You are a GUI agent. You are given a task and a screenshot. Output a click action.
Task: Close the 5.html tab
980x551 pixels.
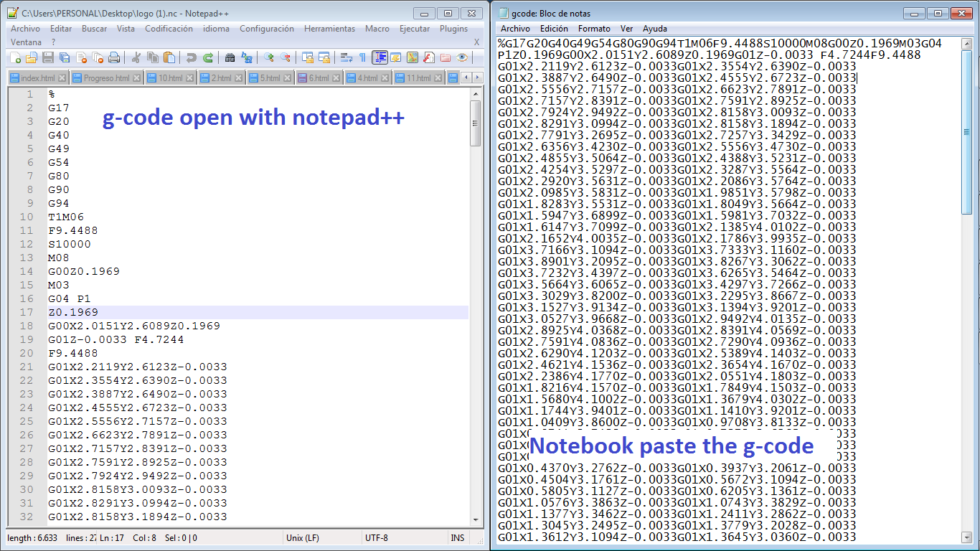(x=287, y=78)
